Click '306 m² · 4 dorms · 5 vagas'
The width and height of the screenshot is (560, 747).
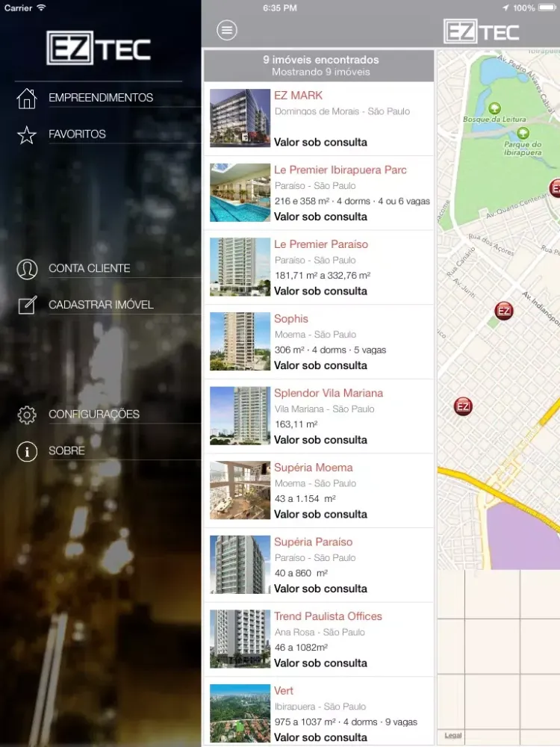pos(330,350)
